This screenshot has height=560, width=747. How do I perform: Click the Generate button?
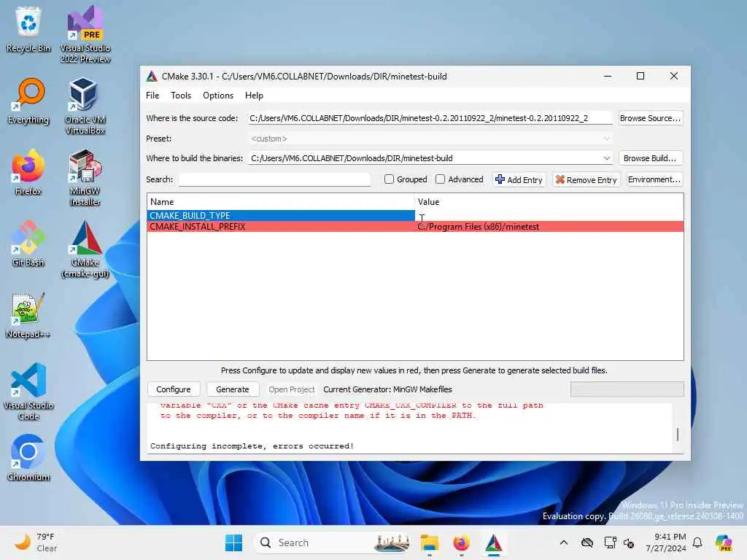(x=233, y=389)
